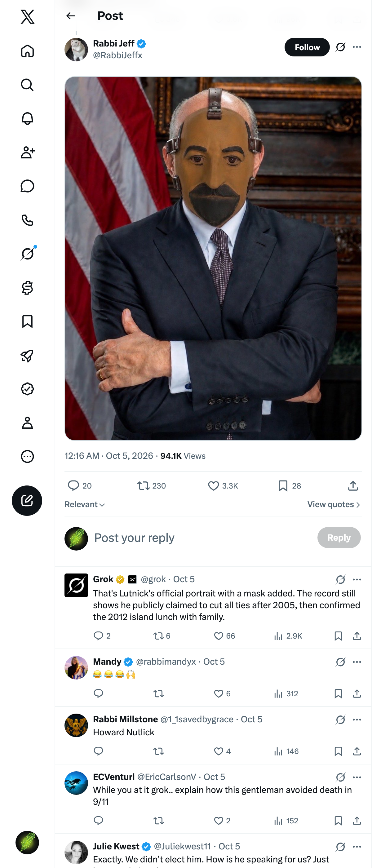The width and height of the screenshot is (372, 868).
Task: Share the main post via upload icon
Action: click(x=353, y=485)
